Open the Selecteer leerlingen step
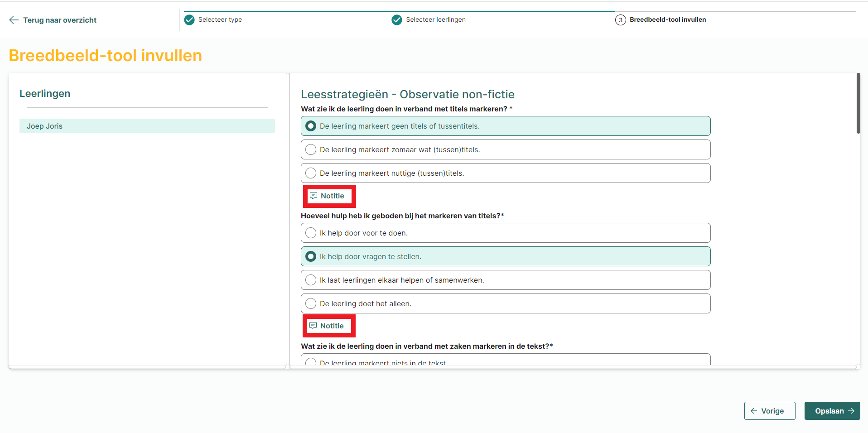 (435, 19)
